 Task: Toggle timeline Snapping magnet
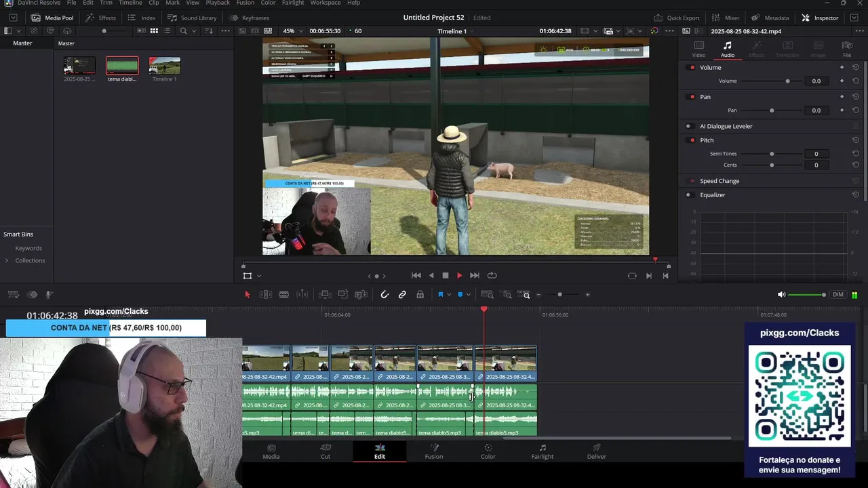point(384,295)
